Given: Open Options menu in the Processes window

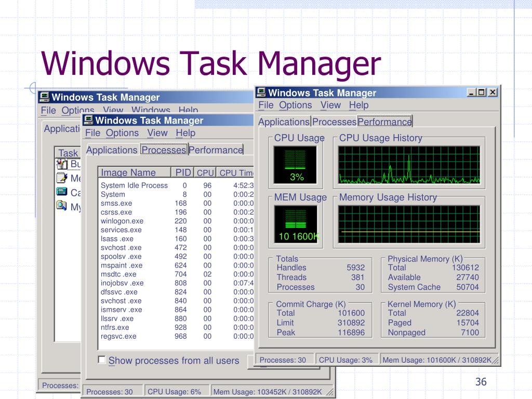Looking at the screenshot, I should (x=122, y=133).
